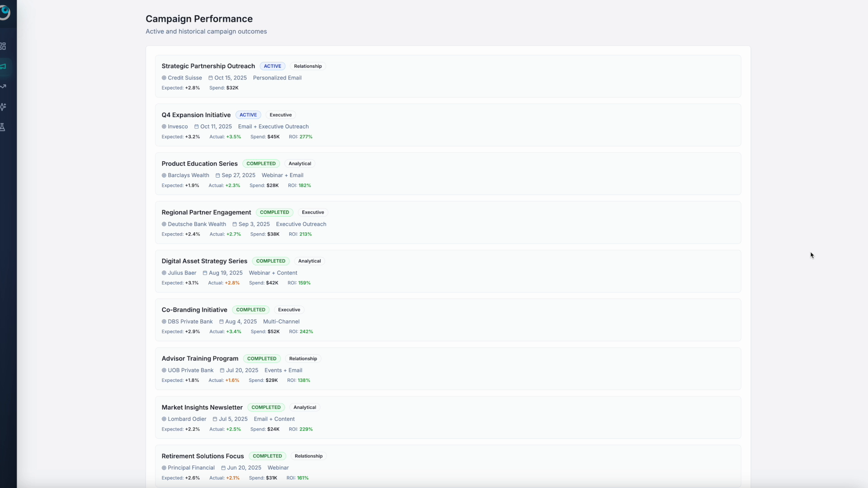
Task: Click the Advisor Training Program title
Action: [199, 358]
